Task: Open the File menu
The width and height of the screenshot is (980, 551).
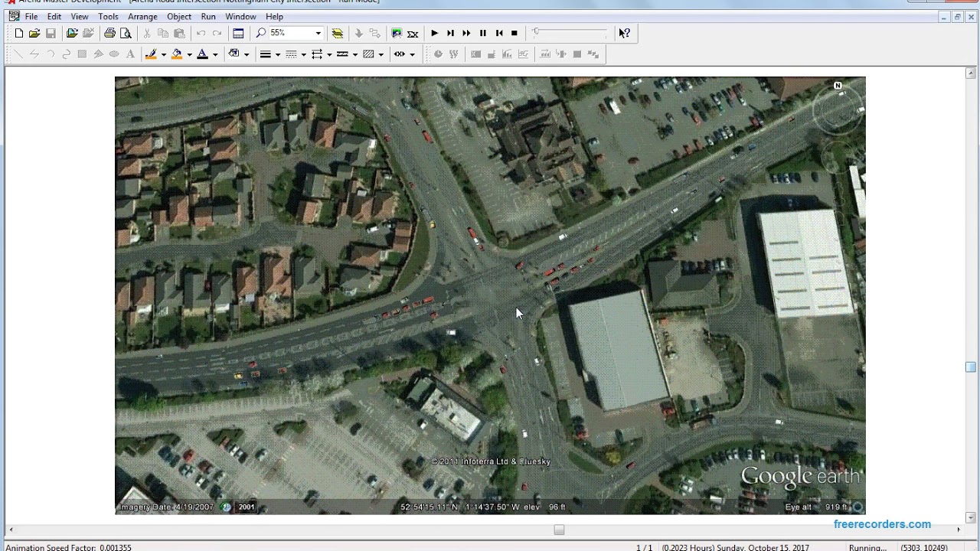Action: click(x=31, y=17)
